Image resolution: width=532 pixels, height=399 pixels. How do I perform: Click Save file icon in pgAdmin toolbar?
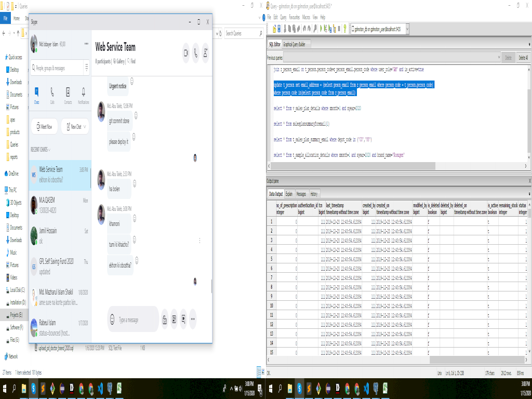[279, 29]
